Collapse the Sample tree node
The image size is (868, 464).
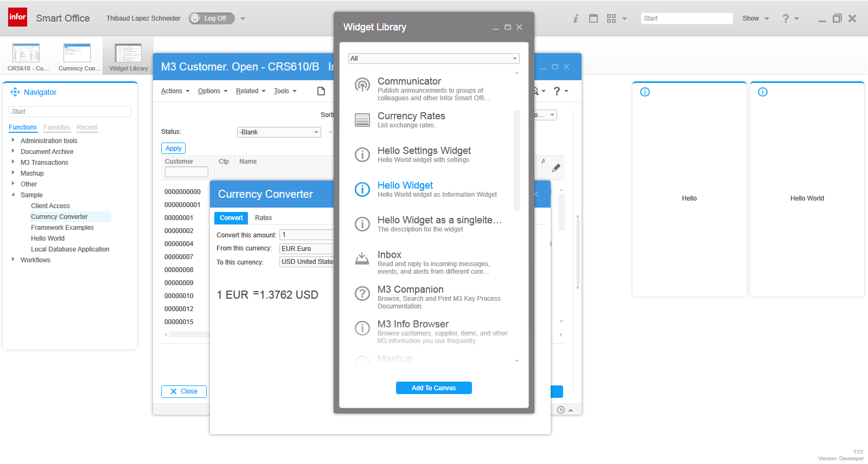pos(13,195)
